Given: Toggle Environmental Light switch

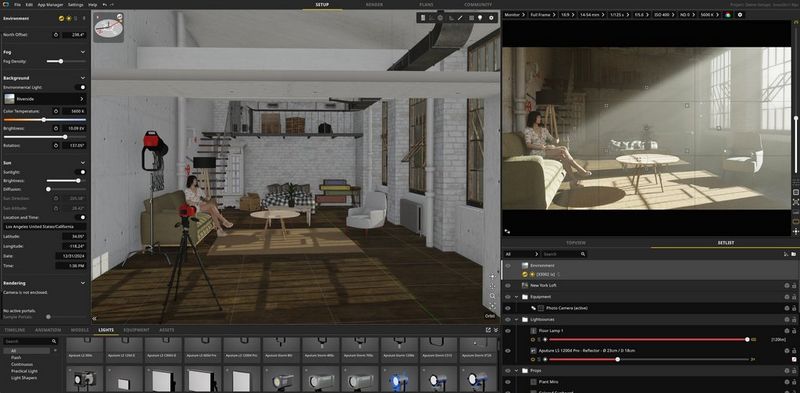Looking at the screenshot, I should pos(80,87).
